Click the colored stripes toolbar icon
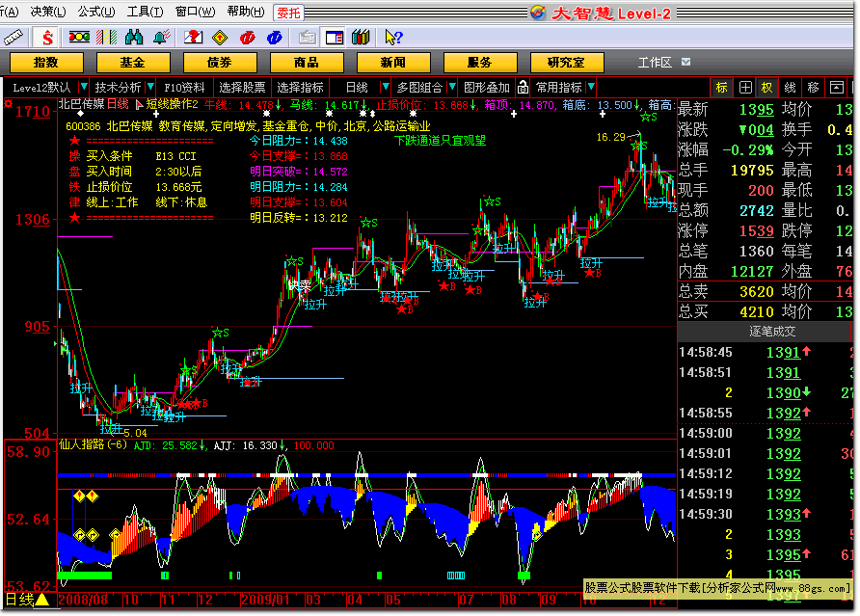The height and width of the screenshot is (616, 860). [x=106, y=38]
